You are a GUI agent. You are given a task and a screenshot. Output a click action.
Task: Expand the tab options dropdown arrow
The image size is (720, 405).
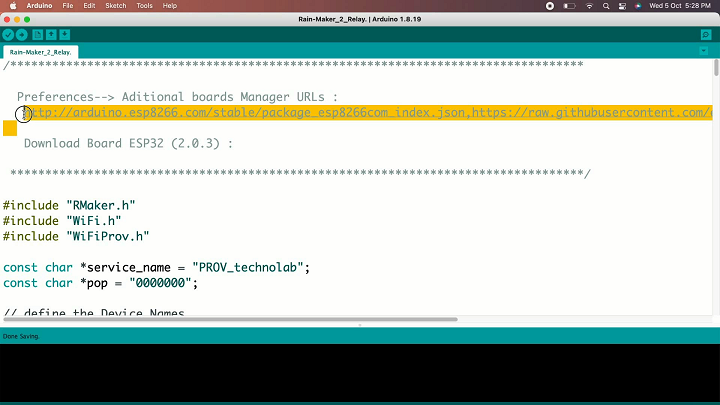click(x=703, y=51)
